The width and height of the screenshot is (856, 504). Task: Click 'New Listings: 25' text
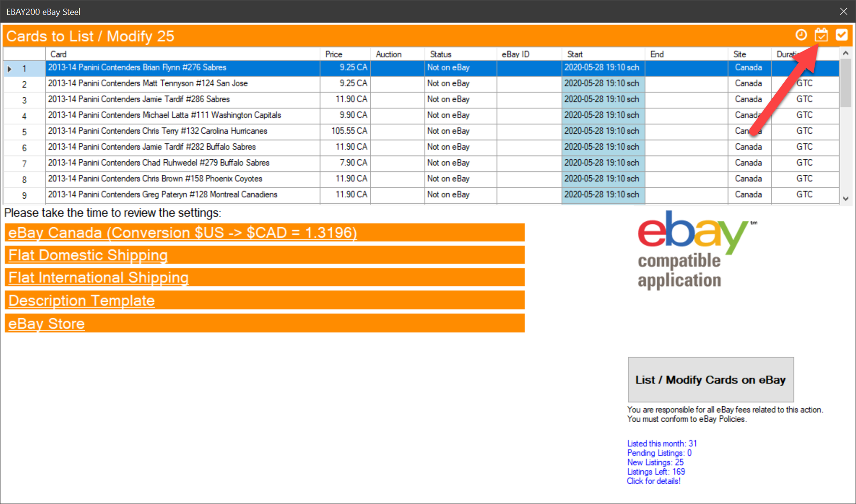tap(655, 462)
